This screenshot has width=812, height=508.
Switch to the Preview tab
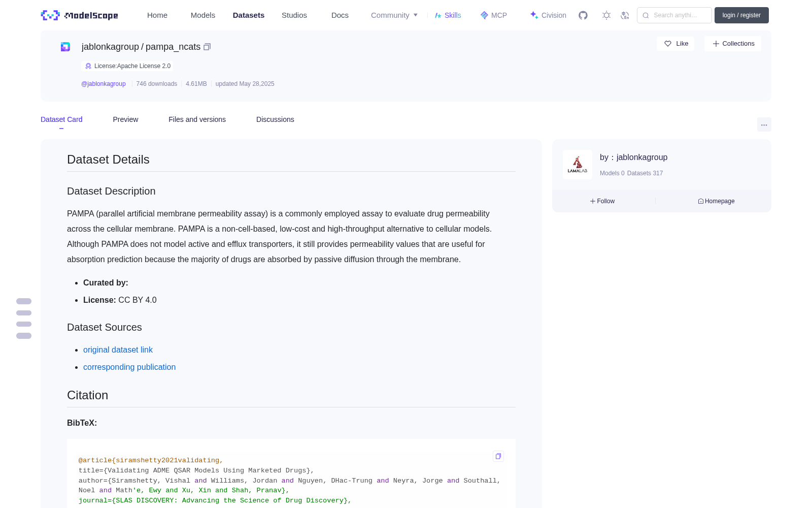point(125,119)
